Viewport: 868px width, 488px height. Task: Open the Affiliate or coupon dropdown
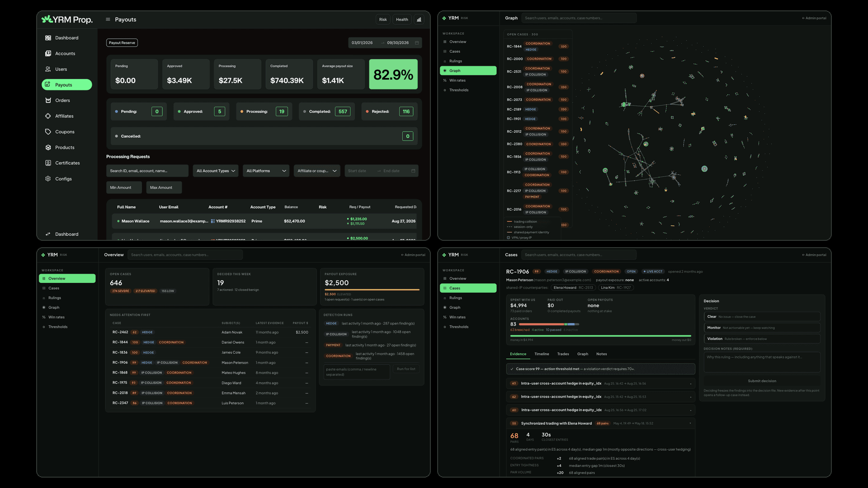tap(317, 171)
